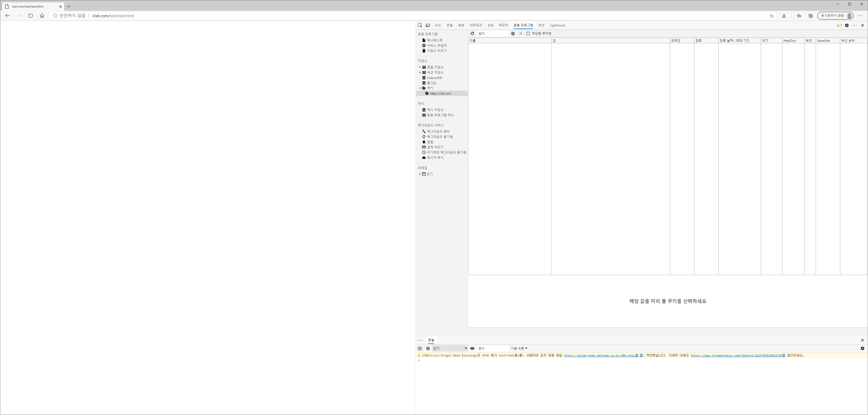
Task: Switch to the Lighthouse tab
Action: click(557, 25)
